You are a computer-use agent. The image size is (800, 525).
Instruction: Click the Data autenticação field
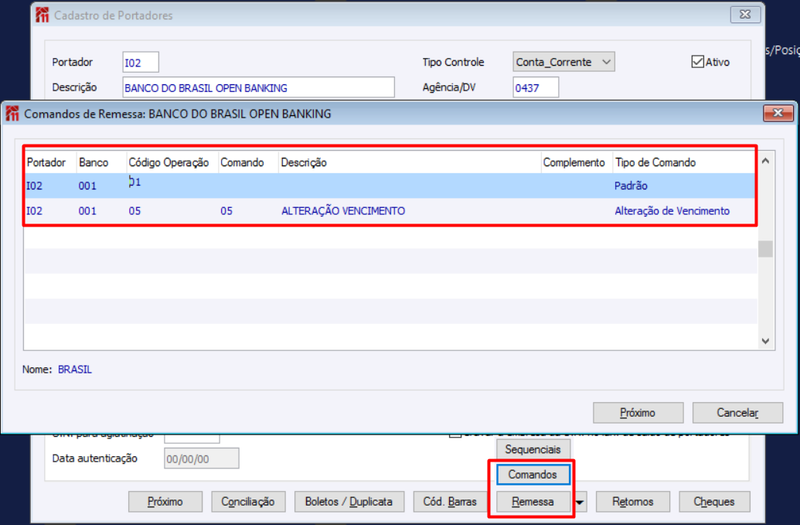point(201,459)
